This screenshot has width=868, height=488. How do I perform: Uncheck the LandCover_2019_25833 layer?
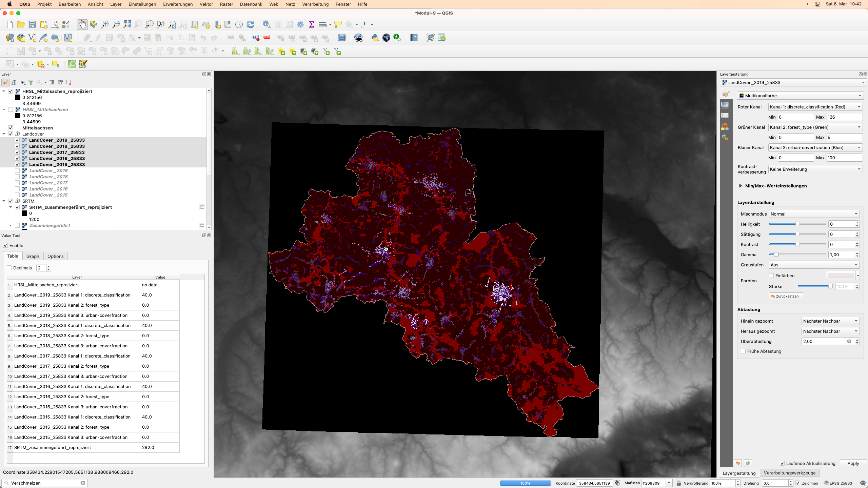point(17,140)
